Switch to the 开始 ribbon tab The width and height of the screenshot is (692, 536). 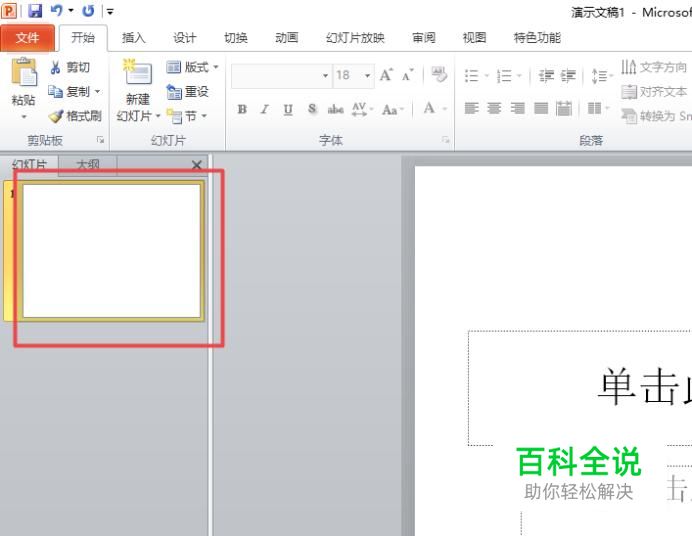83,37
